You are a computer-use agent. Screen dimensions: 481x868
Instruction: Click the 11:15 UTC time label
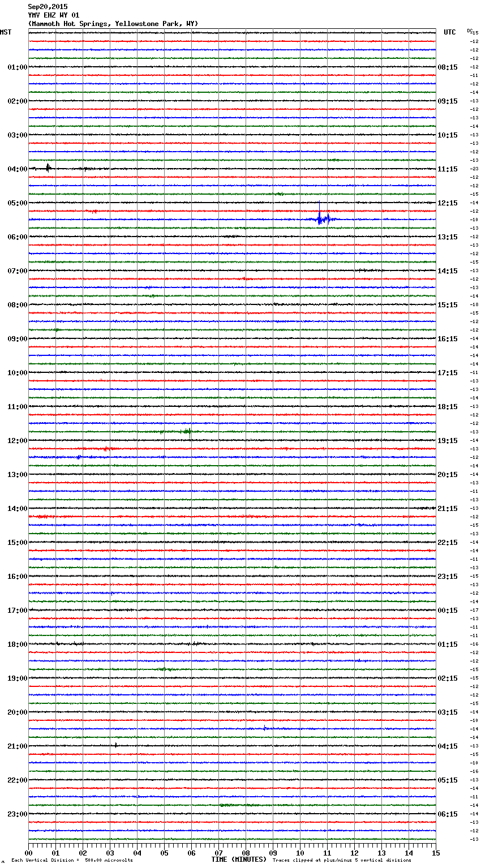click(x=448, y=169)
